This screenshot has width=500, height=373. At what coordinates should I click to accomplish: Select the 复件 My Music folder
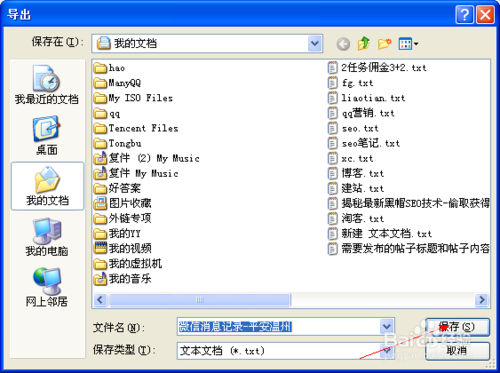[136, 173]
